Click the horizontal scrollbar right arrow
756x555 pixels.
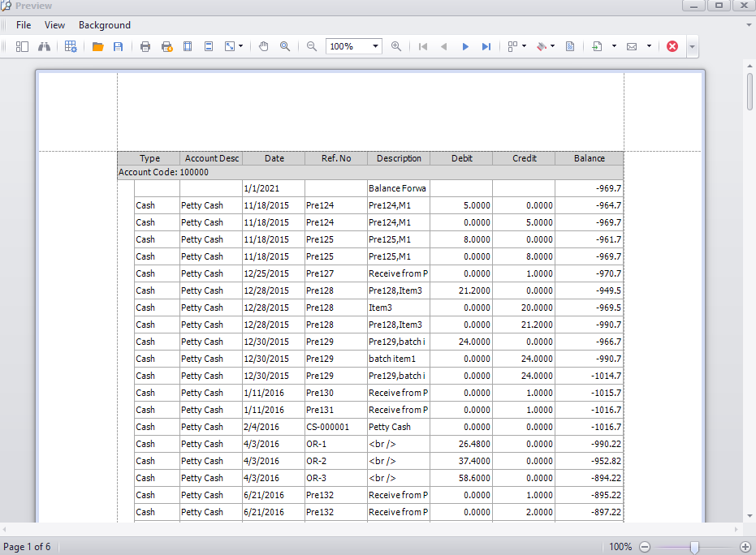click(736, 529)
